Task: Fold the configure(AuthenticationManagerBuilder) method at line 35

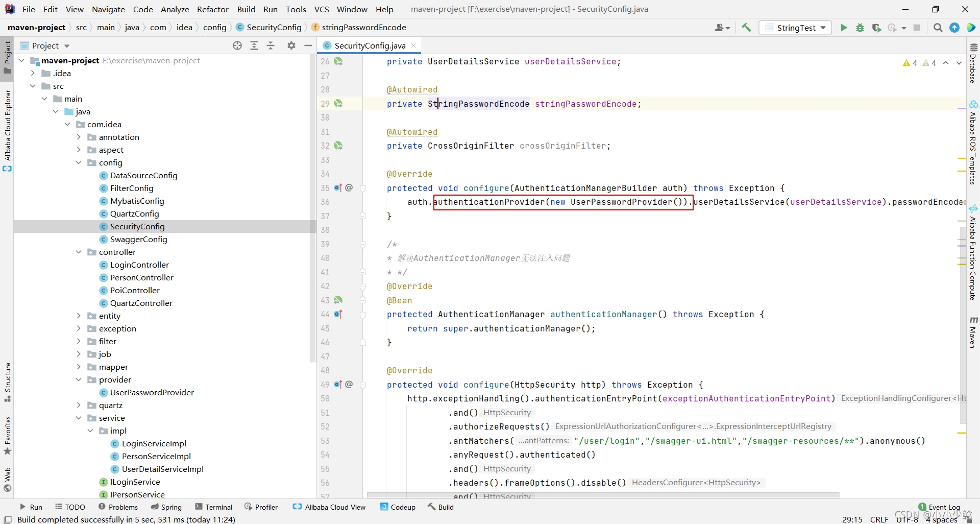Action: (363, 188)
